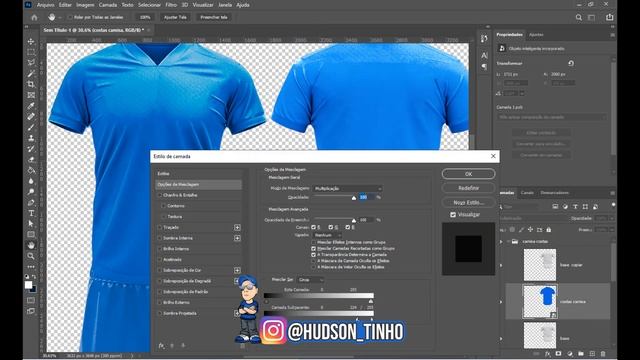Collapse the camisa costas layer group

(x=509, y=242)
